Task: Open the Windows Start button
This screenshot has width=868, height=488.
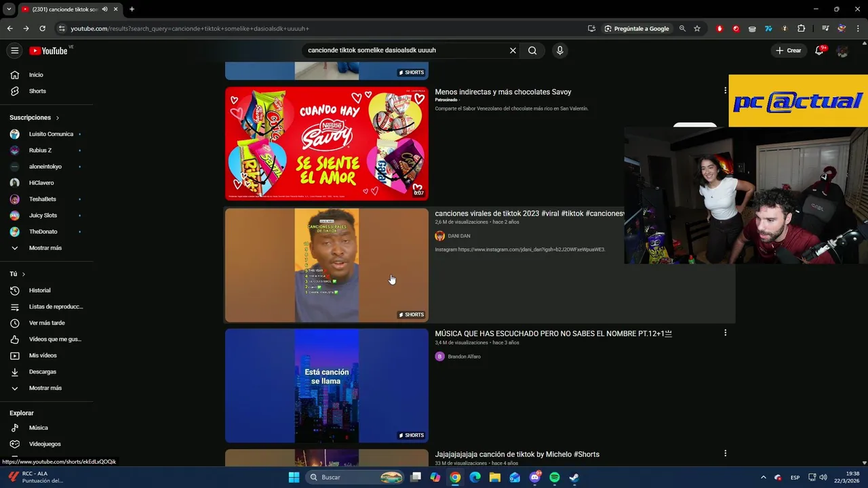Action: coord(294,477)
